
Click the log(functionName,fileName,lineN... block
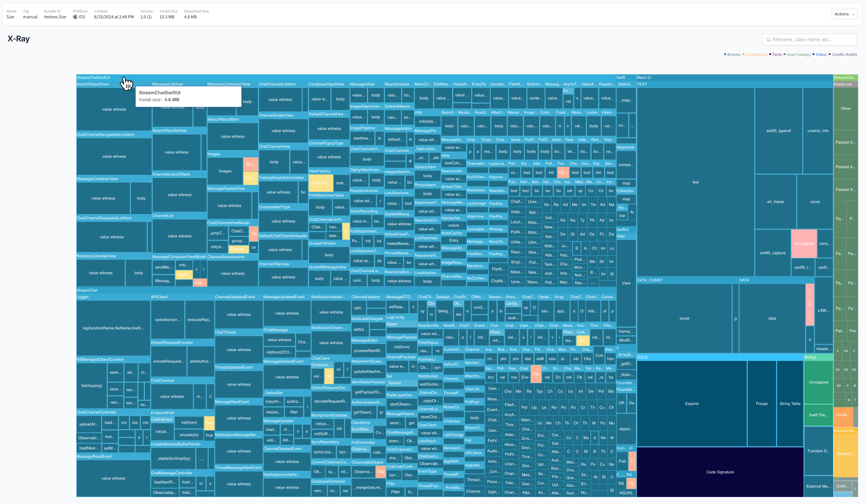[x=113, y=328]
